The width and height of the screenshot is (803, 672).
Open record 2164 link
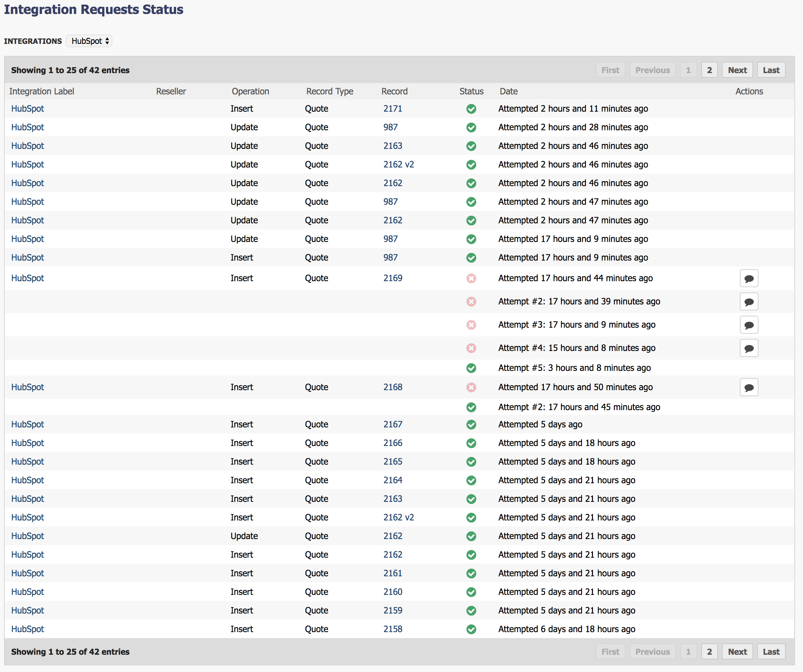click(393, 480)
